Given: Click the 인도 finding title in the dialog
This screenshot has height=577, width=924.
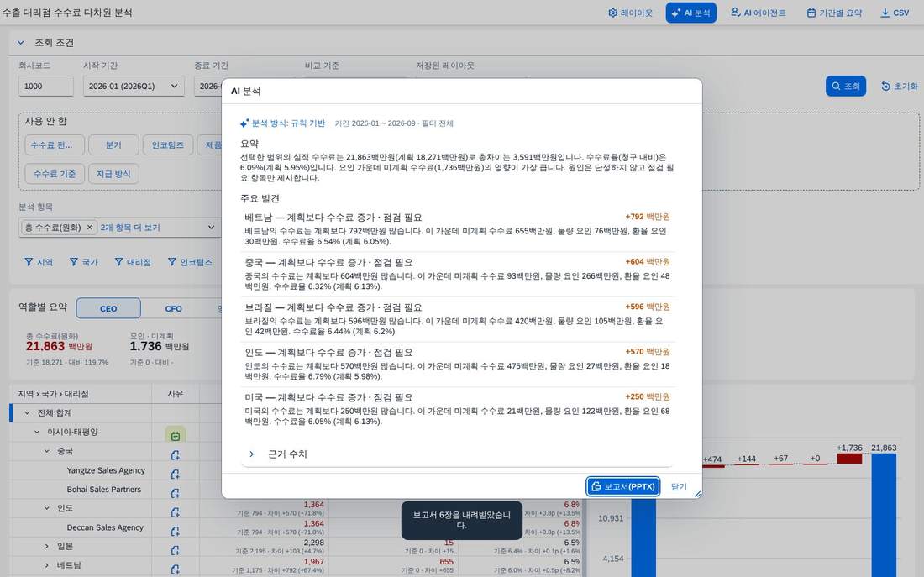Looking at the screenshot, I should click(x=328, y=353).
